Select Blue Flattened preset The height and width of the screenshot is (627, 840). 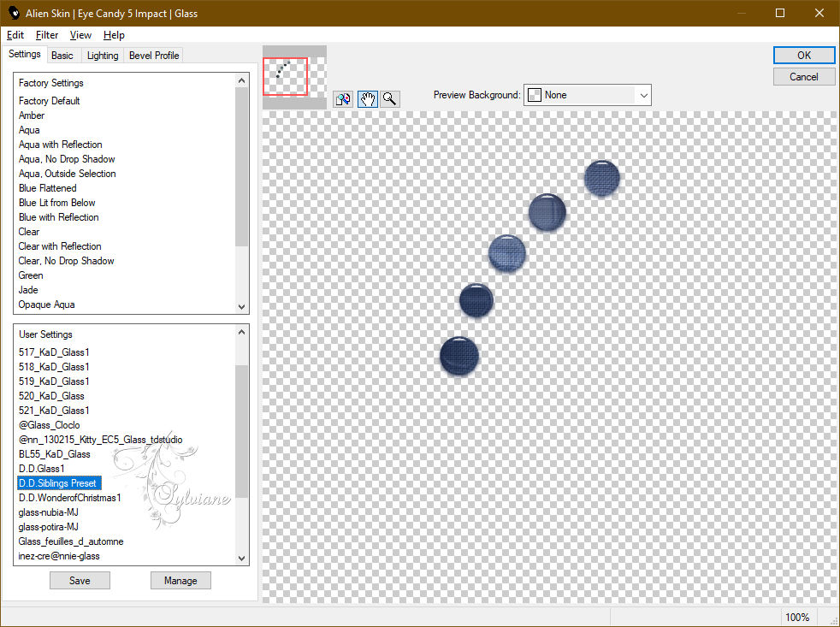click(47, 188)
